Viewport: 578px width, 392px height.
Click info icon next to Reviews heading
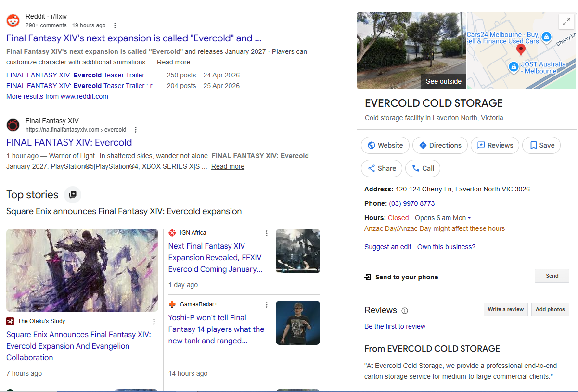[x=405, y=311]
